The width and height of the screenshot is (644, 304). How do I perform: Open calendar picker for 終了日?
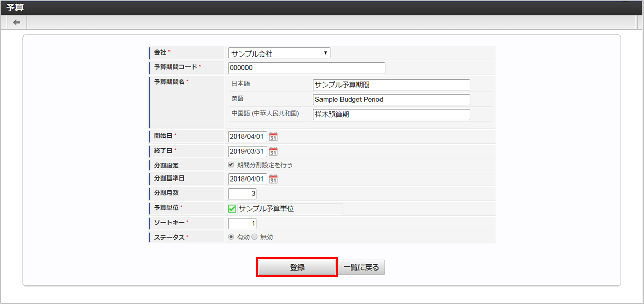point(273,151)
